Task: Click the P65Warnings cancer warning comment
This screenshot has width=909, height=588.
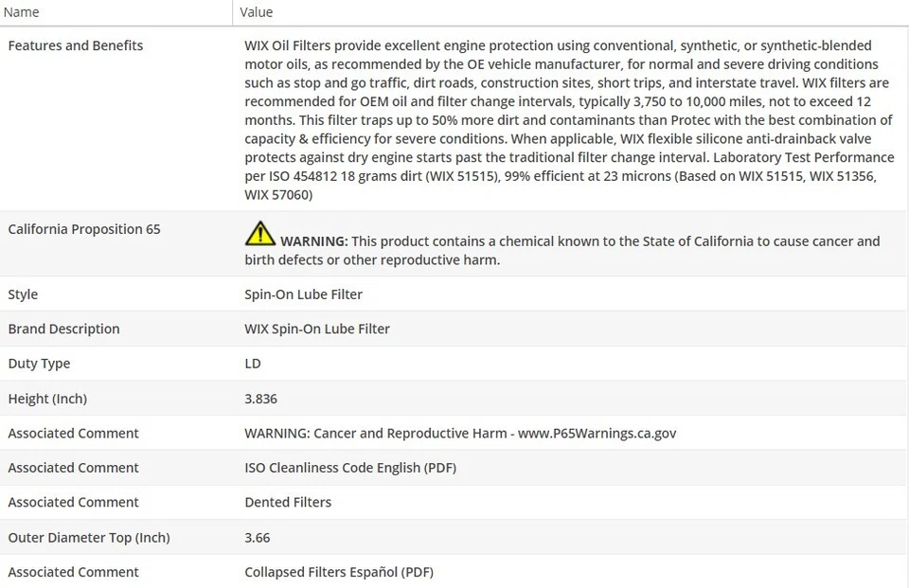Action: click(460, 434)
